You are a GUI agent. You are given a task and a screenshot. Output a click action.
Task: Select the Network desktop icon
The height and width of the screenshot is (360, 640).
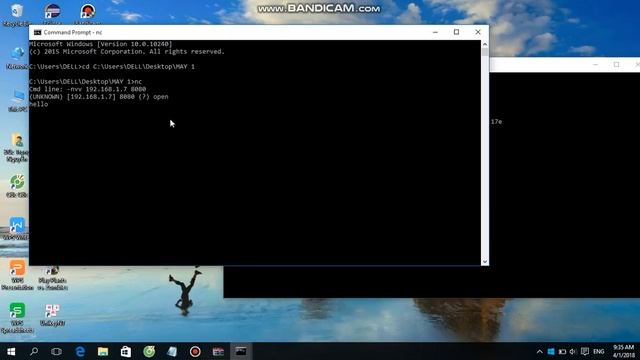pyautogui.click(x=17, y=58)
